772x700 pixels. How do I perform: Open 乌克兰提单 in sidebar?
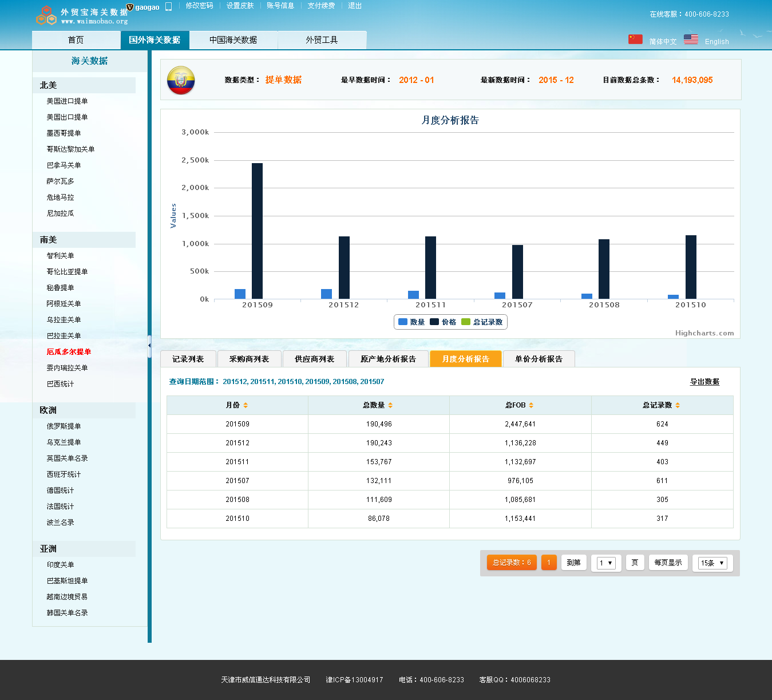pos(64,442)
